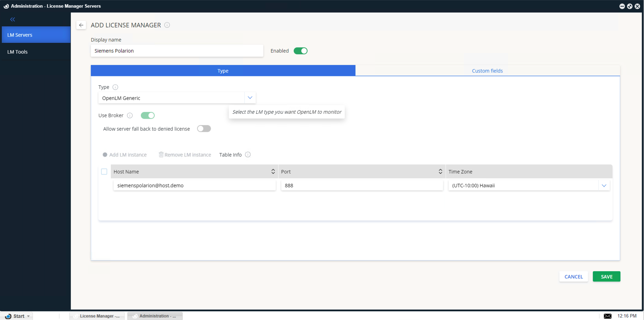Click into the Display name field
Image resolution: width=644 pixels, height=320 pixels.
[x=177, y=51]
